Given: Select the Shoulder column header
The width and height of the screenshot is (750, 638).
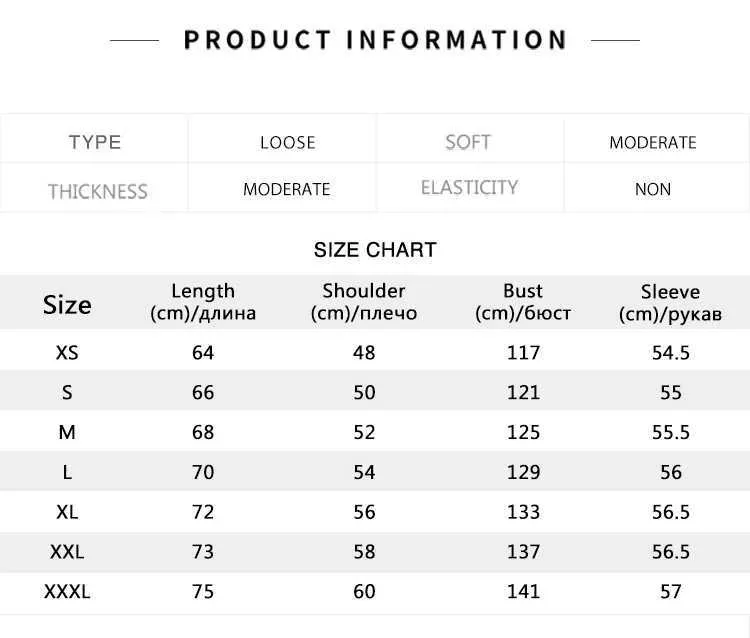Looking at the screenshot, I should click(x=364, y=302).
